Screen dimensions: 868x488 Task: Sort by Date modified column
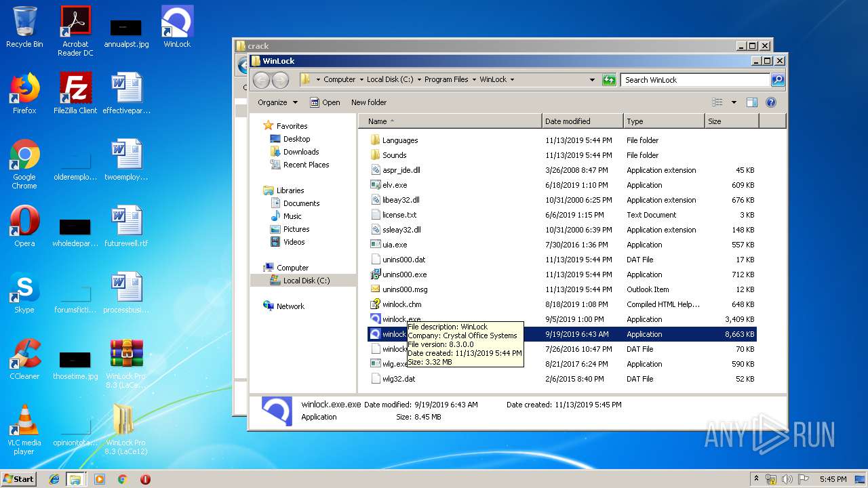point(583,121)
